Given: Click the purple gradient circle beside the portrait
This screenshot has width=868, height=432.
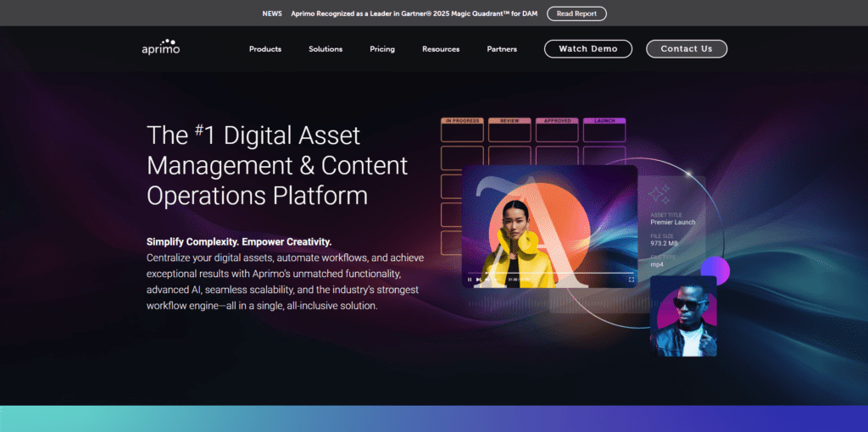Looking at the screenshot, I should [715, 269].
